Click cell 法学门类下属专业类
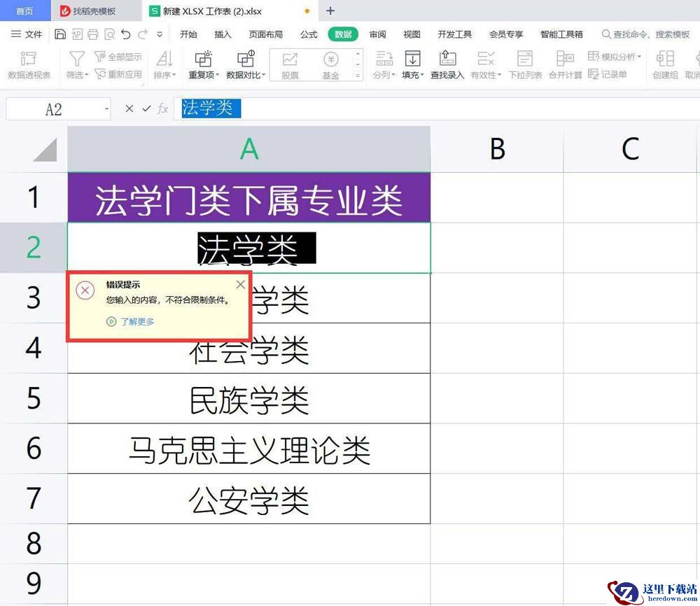Viewport: 700px width, 606px height. 248,197
